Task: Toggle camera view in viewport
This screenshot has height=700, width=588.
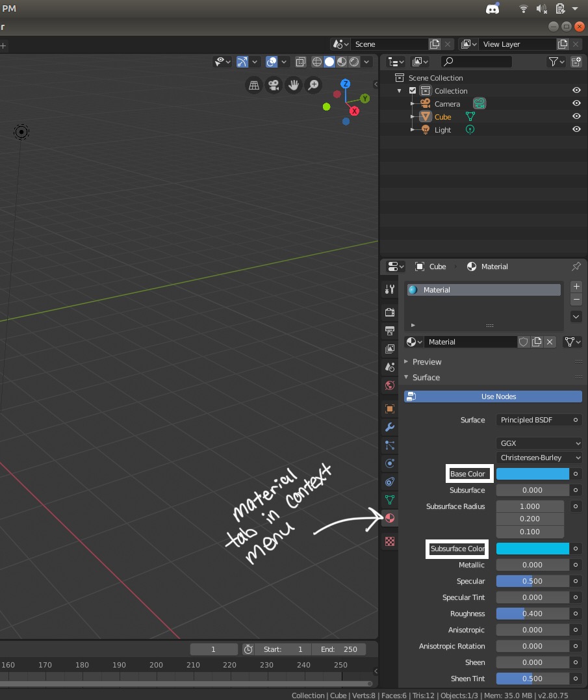Action: click(274, 85)
